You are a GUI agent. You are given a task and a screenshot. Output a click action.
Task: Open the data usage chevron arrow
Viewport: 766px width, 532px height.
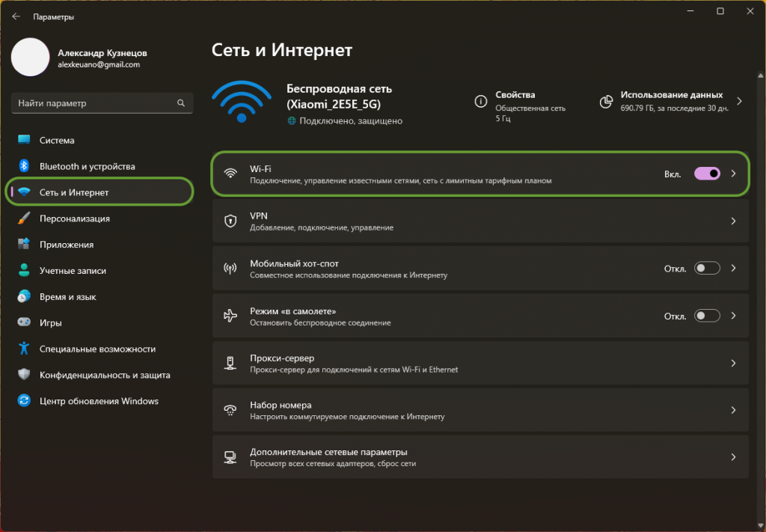(x=740, y=101)
